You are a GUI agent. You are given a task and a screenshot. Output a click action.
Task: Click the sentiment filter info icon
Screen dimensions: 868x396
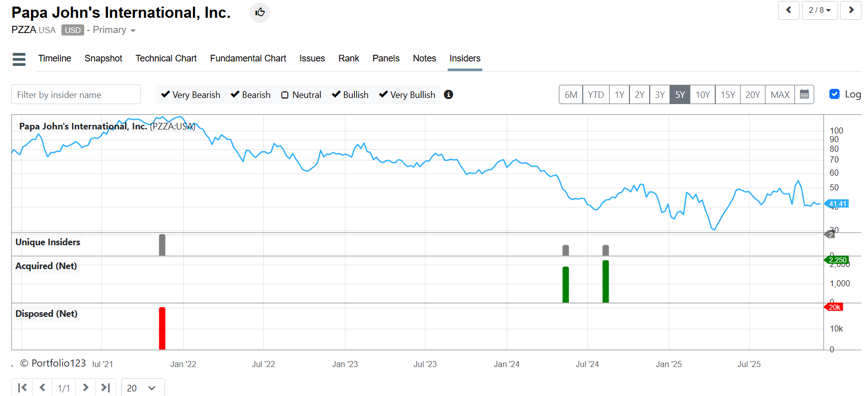pos(448,94)
